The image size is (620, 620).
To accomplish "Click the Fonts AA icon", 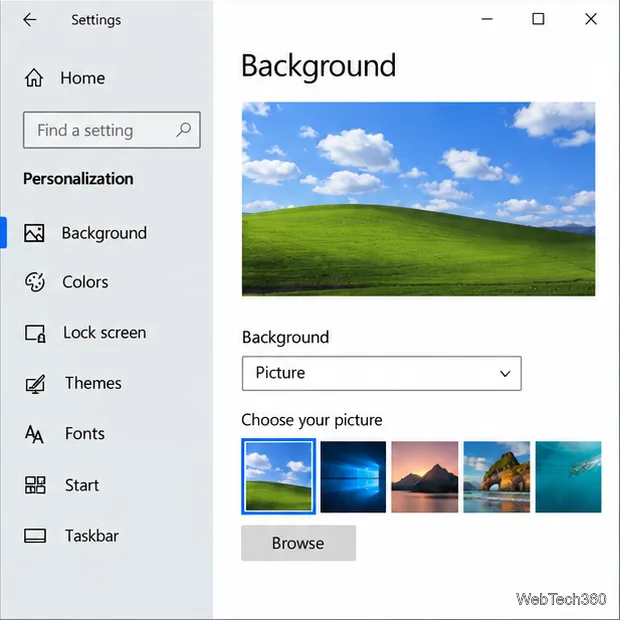I will click(34, 434).
